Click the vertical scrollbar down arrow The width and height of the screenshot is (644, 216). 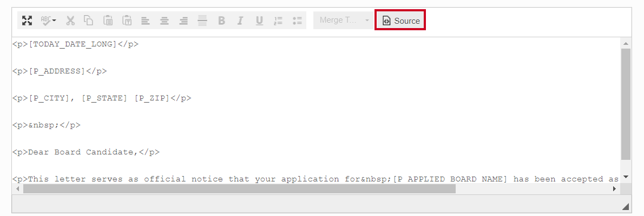tap(626, 177)
